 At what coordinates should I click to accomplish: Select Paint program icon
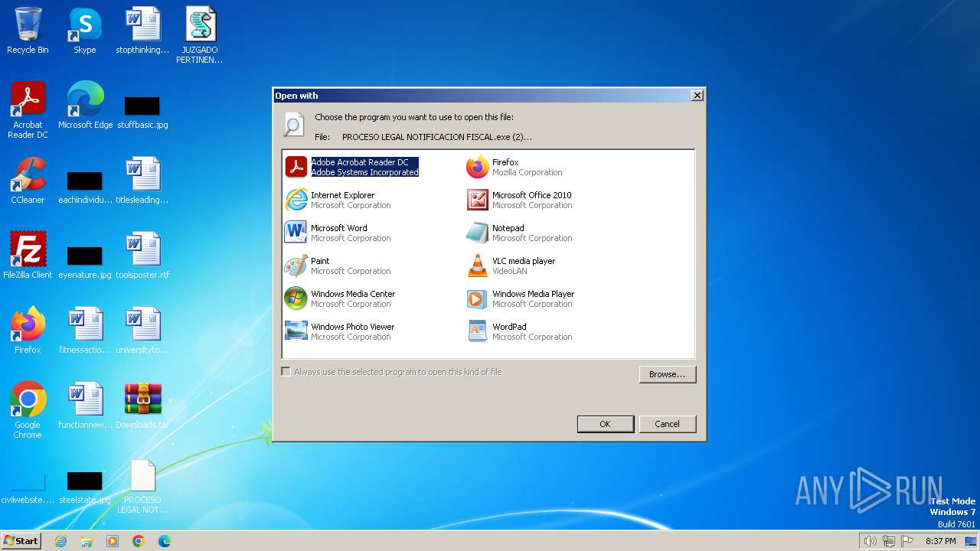[296, 266]
